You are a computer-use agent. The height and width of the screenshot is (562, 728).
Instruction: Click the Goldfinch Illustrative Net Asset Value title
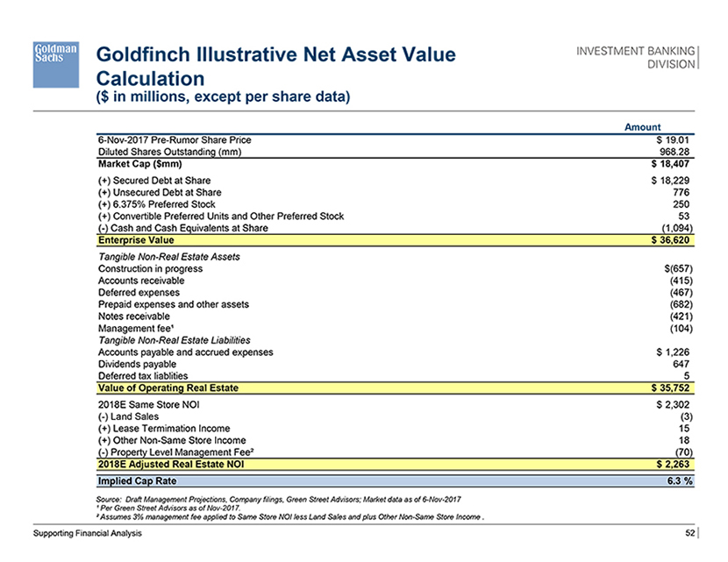(275, 56)
